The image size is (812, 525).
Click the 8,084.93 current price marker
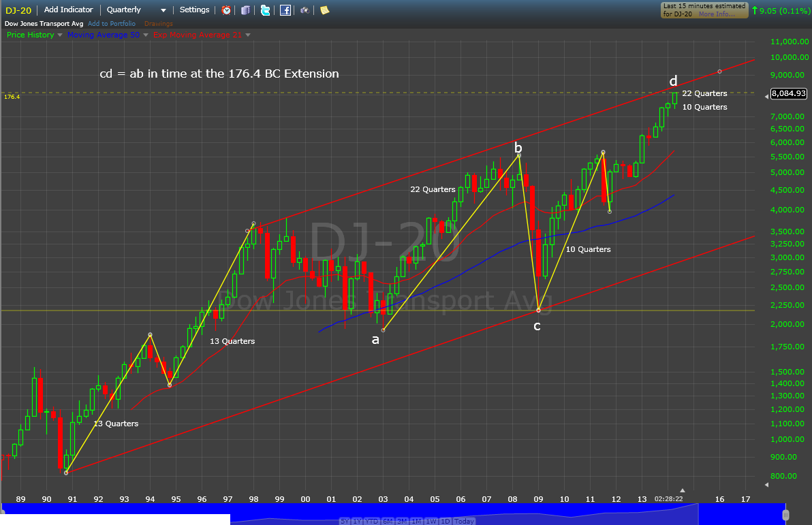(x=789, y=93)
